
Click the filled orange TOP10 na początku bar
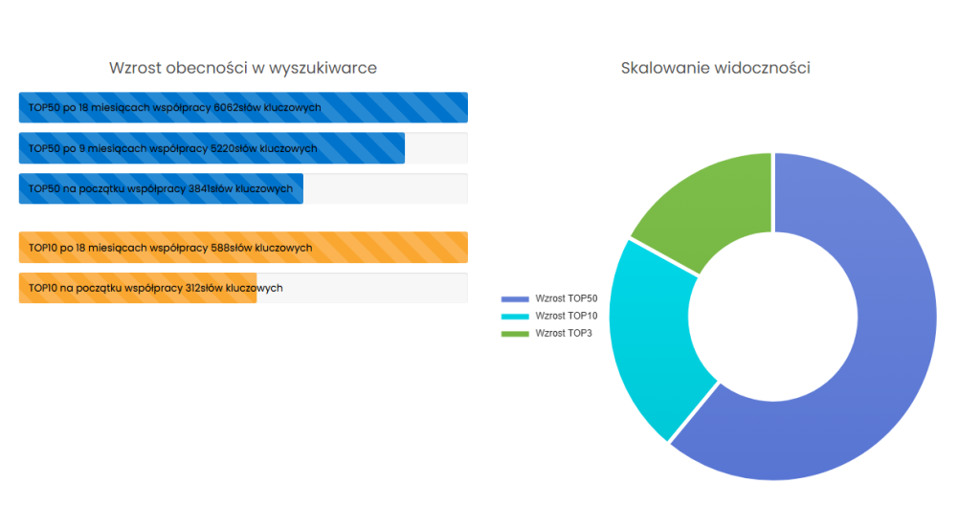138,288
